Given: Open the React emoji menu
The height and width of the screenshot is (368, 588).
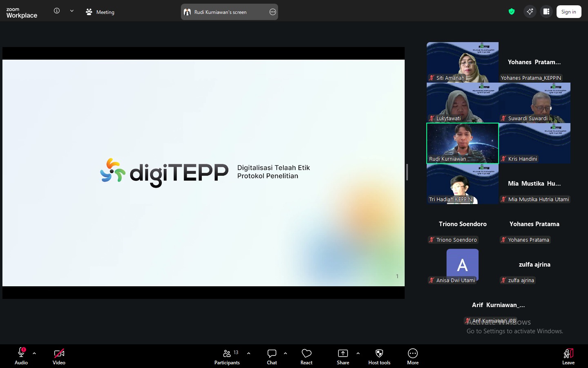Looking at the screenshot, I should point(306,354).
